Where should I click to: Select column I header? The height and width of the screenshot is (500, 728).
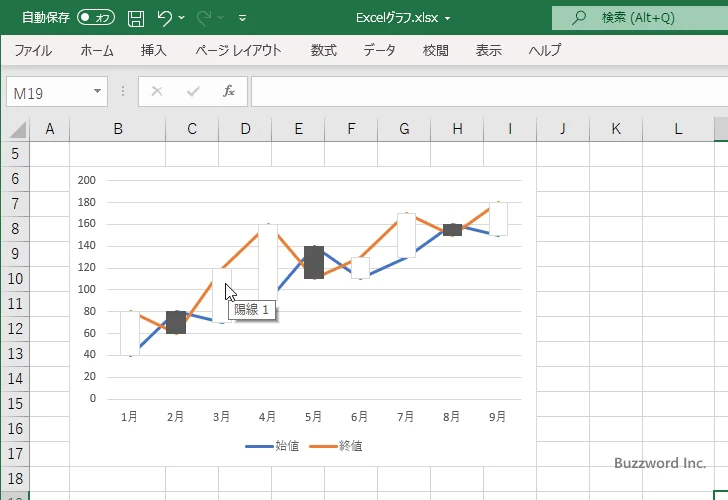coord(510,129)
